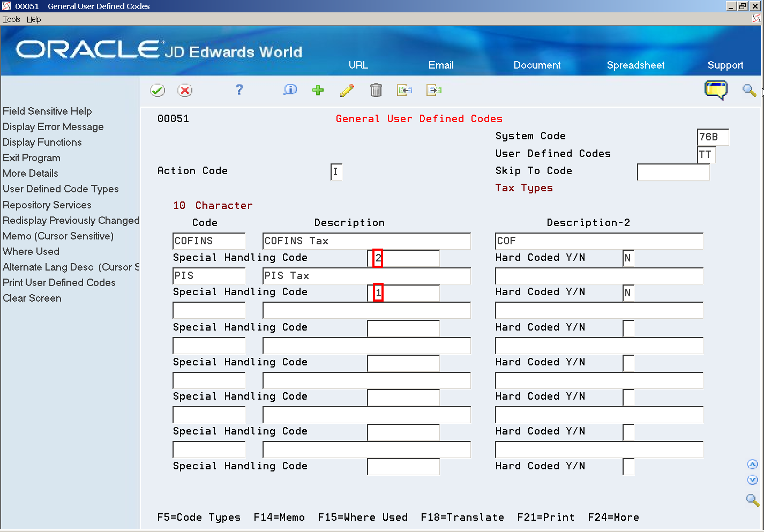Select Redisplay Previously Changed option
The image size is (764, 532).
(x=71, y=220)
